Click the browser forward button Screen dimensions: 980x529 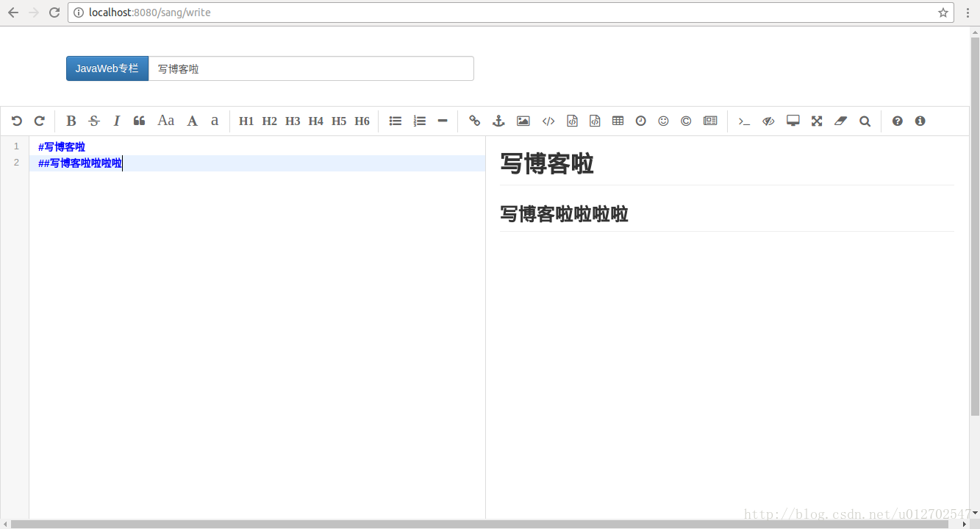[x=34, y=13]
